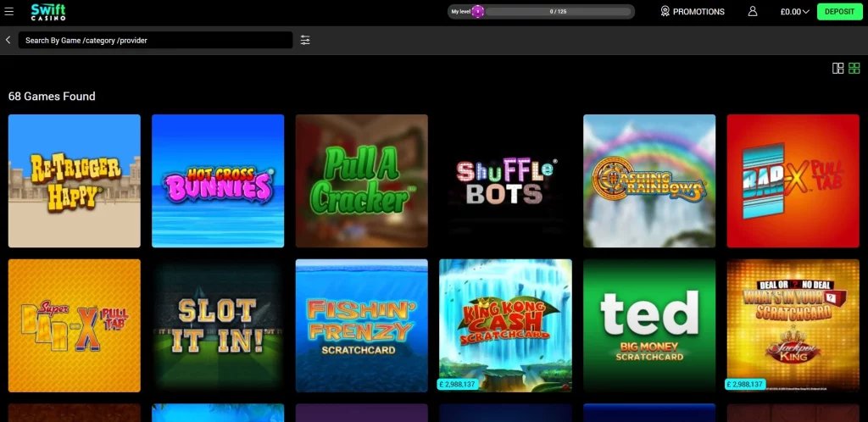Screen dimensions: 868x422
Task: Open ted Big Money Scratchcard
Action: click(649, 325)
